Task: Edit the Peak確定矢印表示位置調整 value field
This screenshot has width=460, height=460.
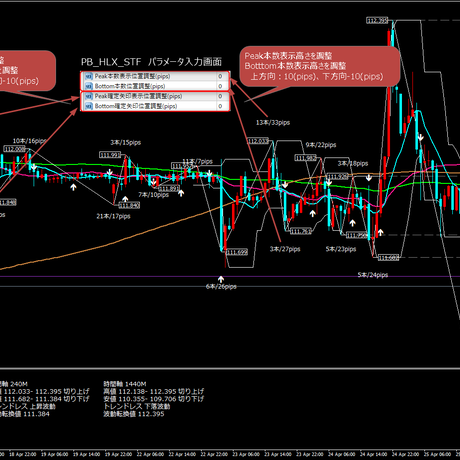Action: (x=222, y=96)
